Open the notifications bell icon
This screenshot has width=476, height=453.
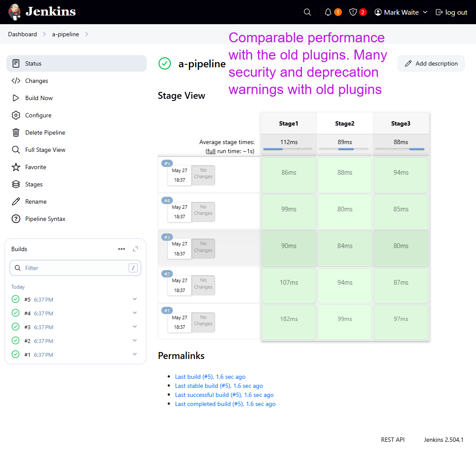point(328,12)
